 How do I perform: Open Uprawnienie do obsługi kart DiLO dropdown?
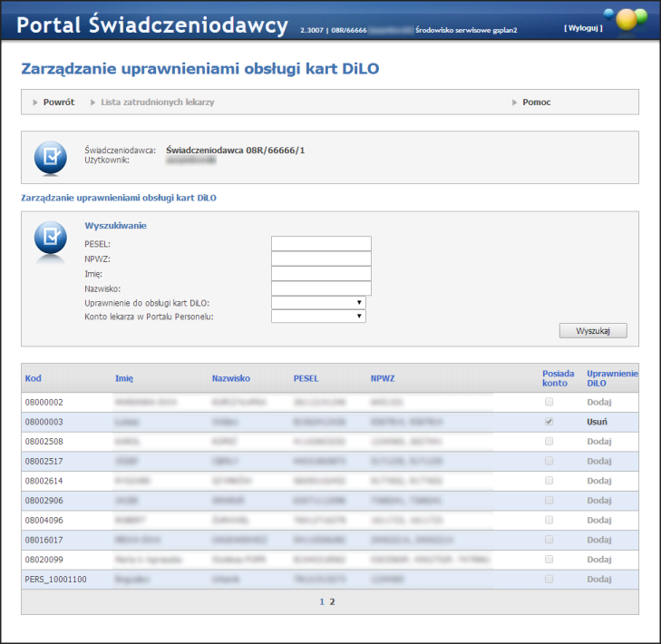click(318, 303)
